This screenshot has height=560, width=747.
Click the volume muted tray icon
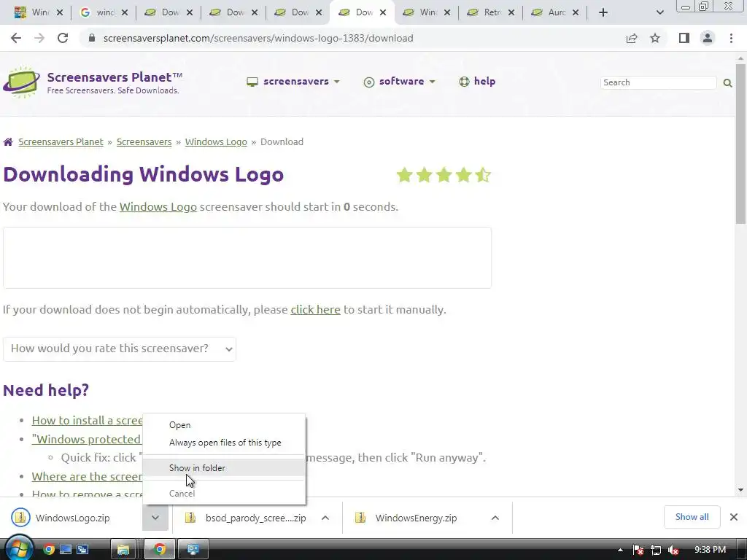(x=673, y=550)
